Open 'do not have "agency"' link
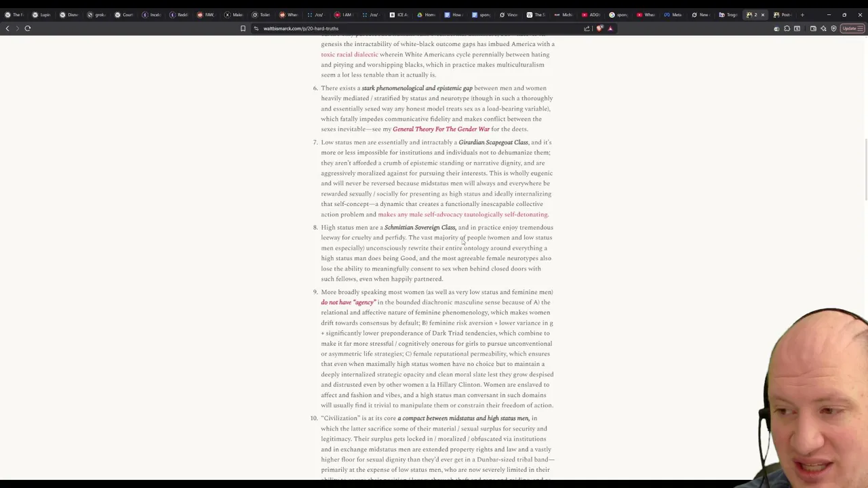The image size is (868, 488). point(349,302)
